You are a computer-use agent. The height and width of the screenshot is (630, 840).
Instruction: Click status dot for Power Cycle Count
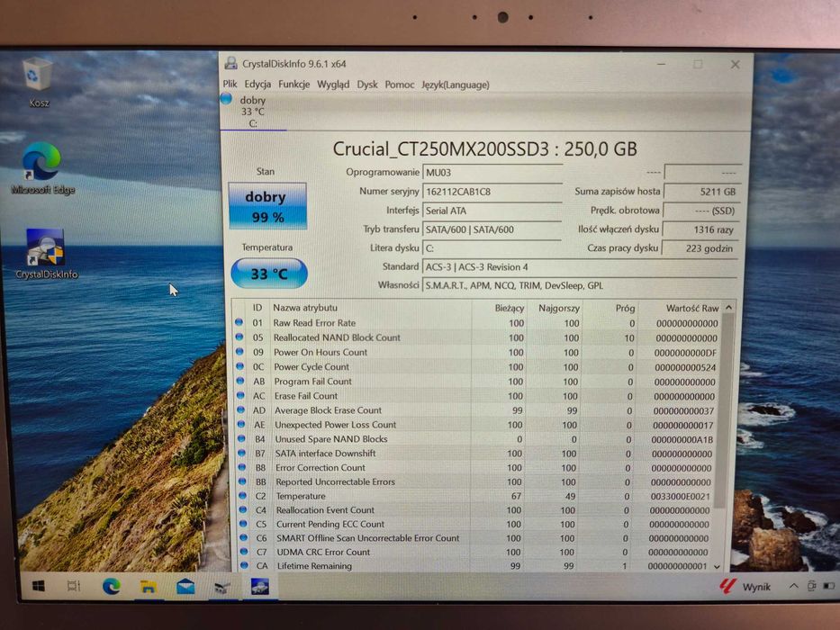point(240,366)
